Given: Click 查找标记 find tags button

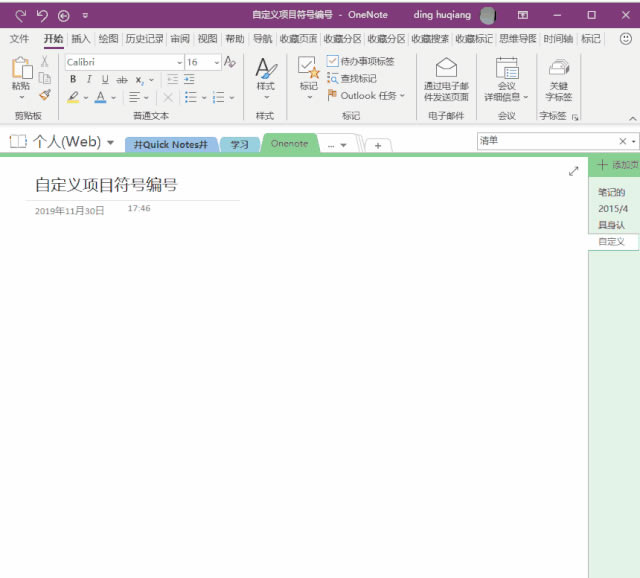Looking at the screenshot, I should pos(351,78).
